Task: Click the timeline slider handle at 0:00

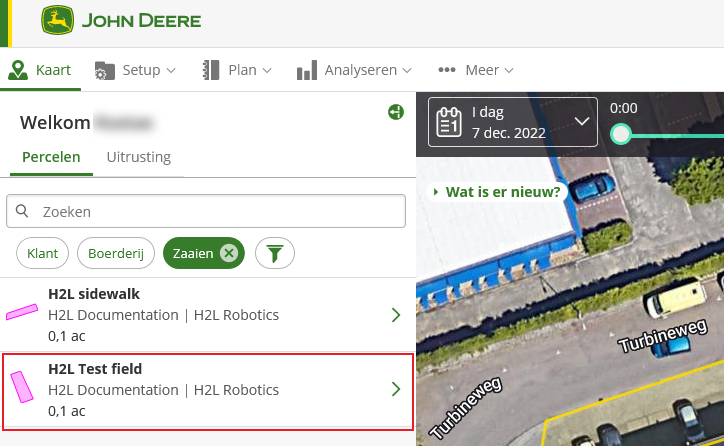Action: point(621,134)
